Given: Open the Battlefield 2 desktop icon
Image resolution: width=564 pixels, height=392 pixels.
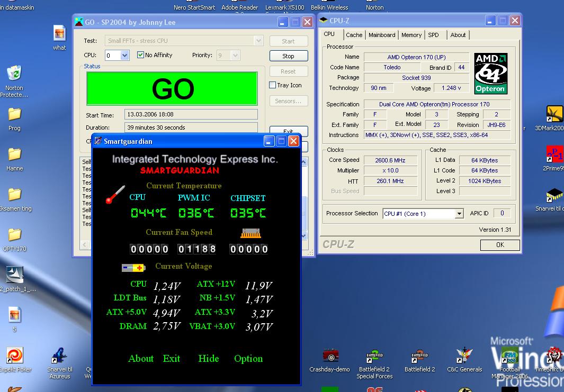Looking at the screenshot, I should (x=419, y=357).
